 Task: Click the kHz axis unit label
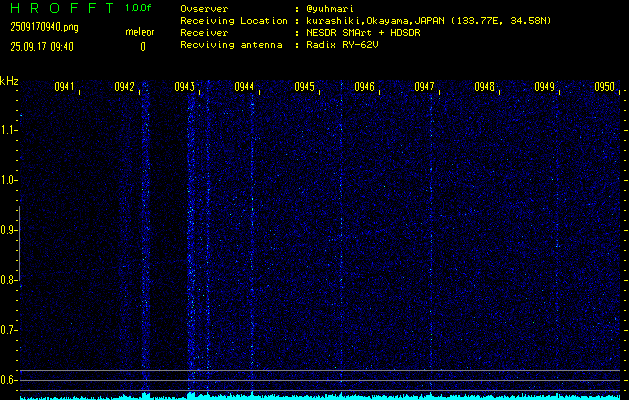[9, 81]
